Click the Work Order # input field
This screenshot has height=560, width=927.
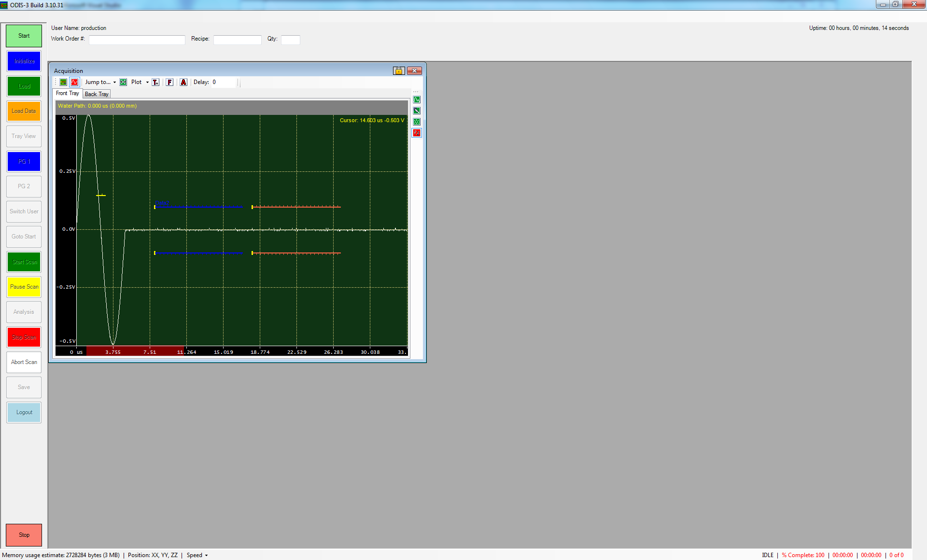point(137,40)
